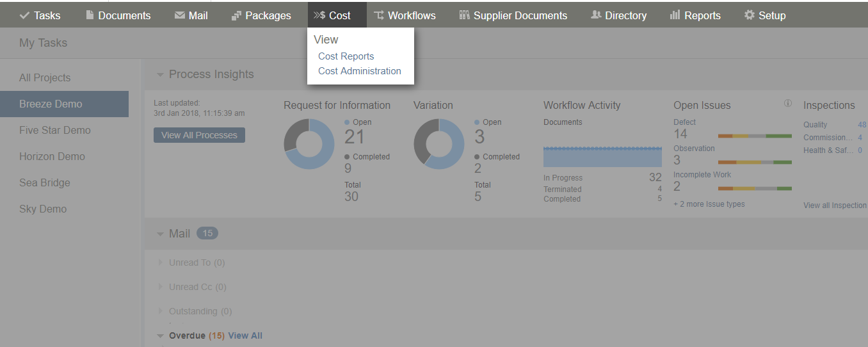The height and width of the screenshot is (347, 868).
Task: Expand the Outstanding mail group
Action: click(161, 311)
